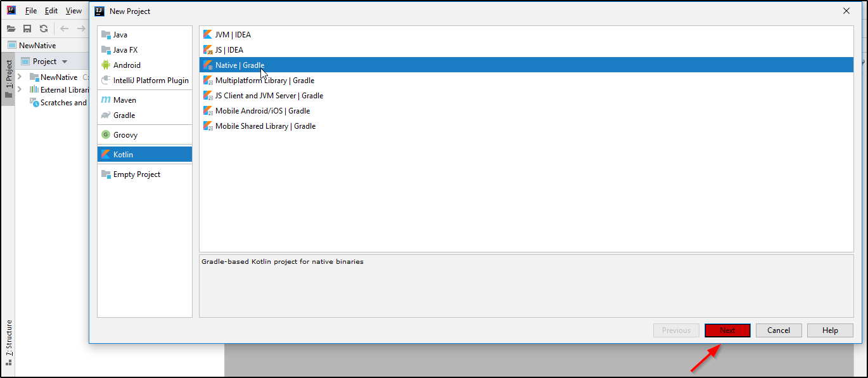Click the Save All toolbar icon

click(x=27, y=29)
